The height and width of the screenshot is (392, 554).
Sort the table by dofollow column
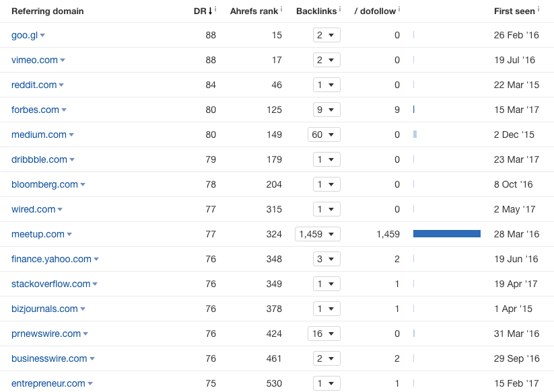(375, 11)
